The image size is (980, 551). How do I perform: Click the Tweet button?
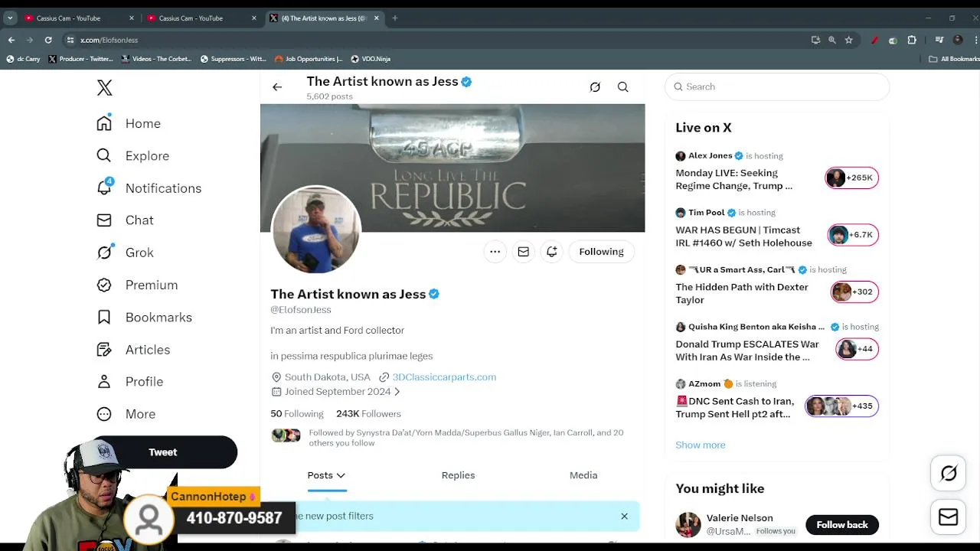coord(163,452)
